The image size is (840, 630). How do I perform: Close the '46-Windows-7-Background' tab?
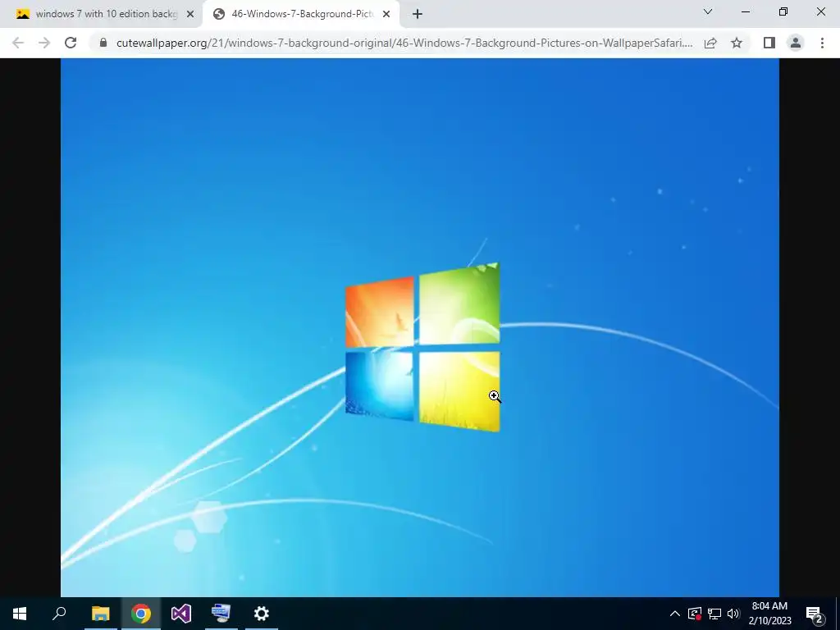(x=386, y=15)
